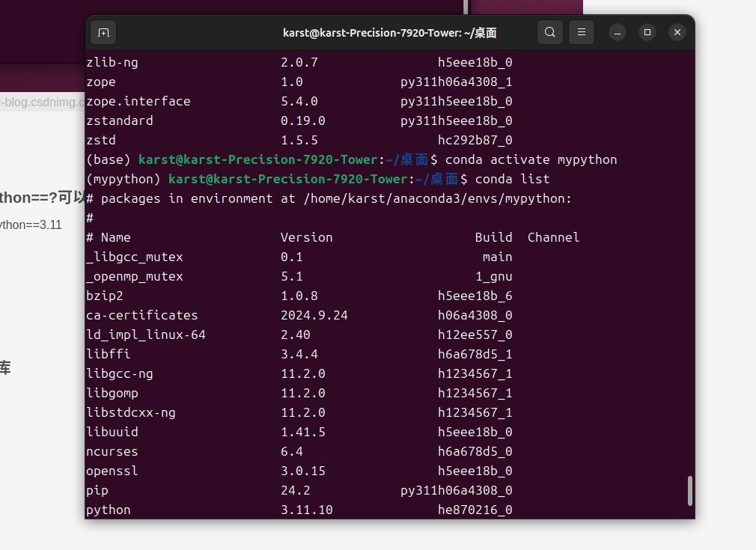Click the 'libstdcxx-ng' package name

[131, 412]
